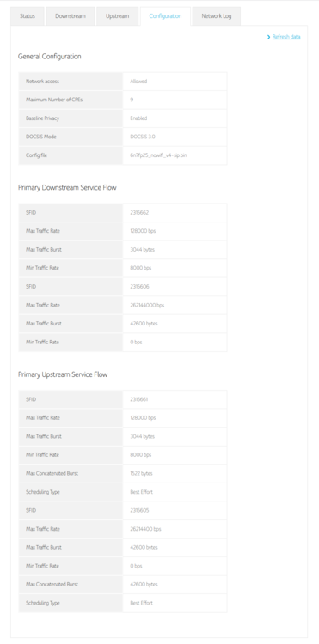Click the Primary Downstream Service Flow heading

67,188
